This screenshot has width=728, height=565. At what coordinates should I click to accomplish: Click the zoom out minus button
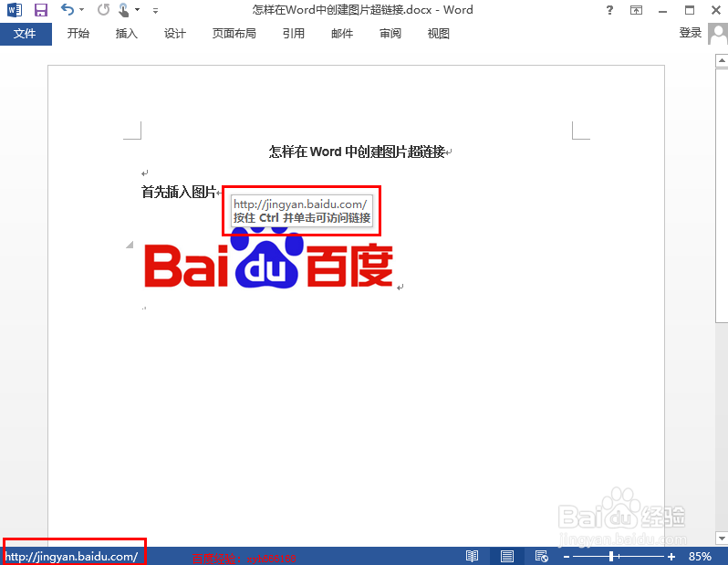coord(567,556)
